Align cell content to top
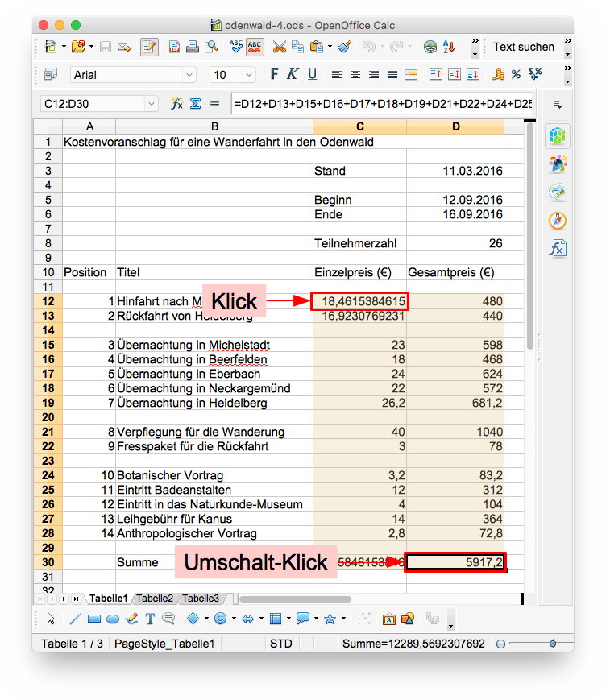This screenshot has width=606, height=700. (x=435, y=75)
